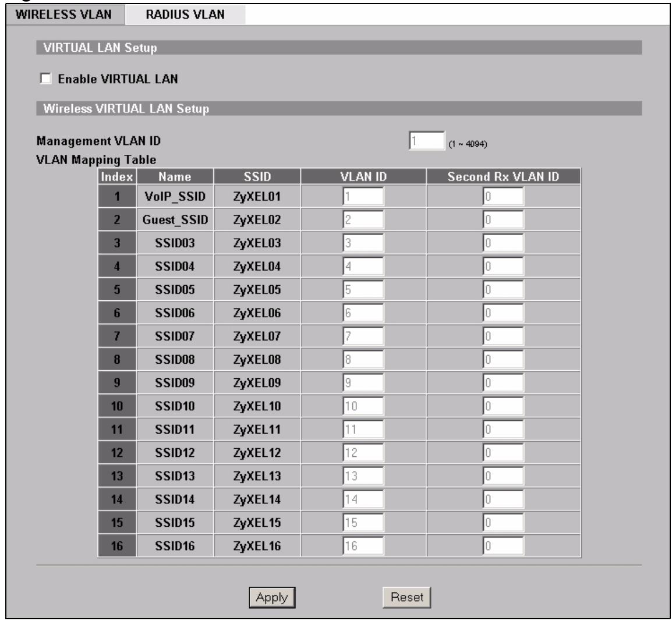The height and width of the screenshot is (621, 672).
Task: Reset the VLAN form
Action: 406,598
